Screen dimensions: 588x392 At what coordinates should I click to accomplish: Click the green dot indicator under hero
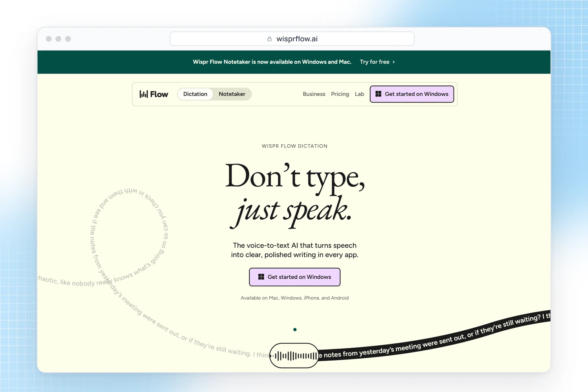pyautogui.click(x=295, y=330)
